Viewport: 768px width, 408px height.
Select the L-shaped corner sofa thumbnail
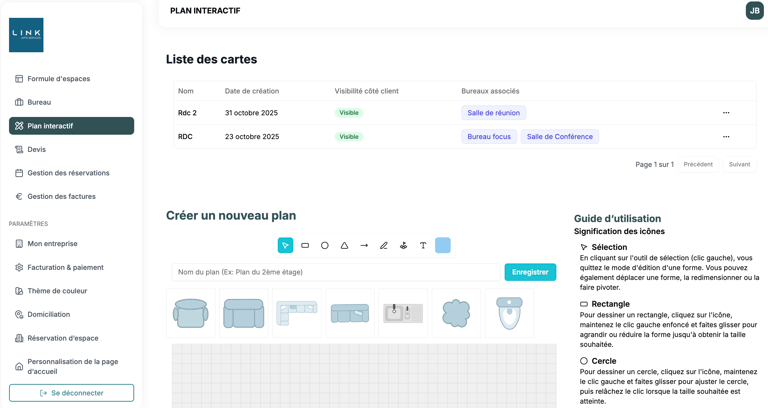coord(297,313)
